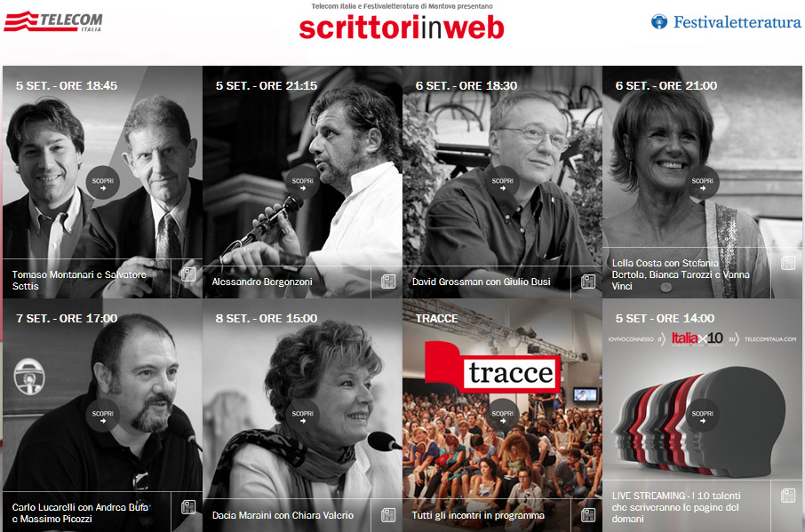Click the news icon next to David Grossman caption
Image resolution: width=805 pixels, height=532 pixels.
588,282
